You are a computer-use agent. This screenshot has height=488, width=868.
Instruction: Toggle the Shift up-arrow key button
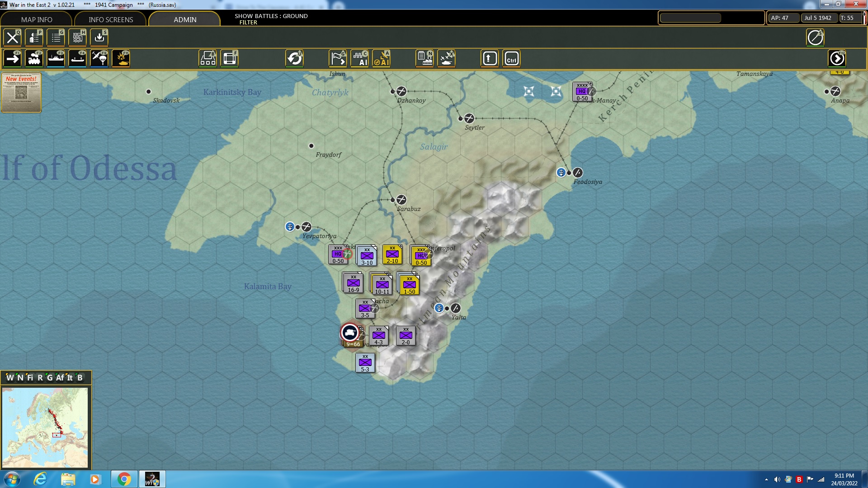(x=490, y=59)
